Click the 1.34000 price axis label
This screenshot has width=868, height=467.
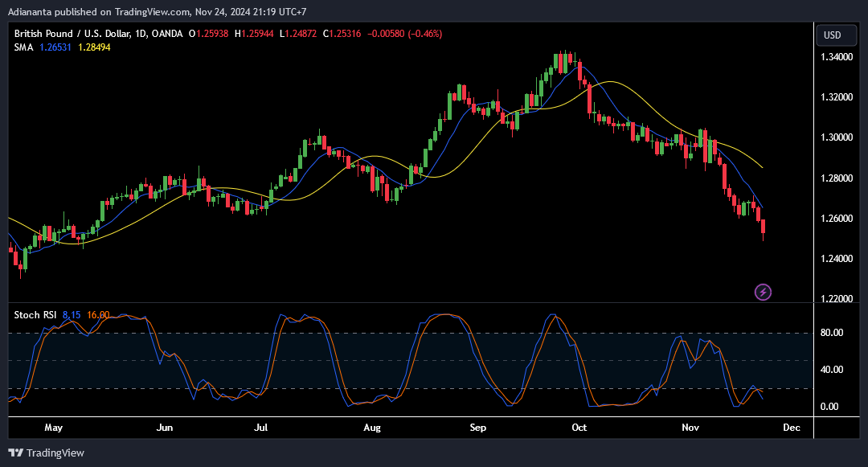click(837, 57)
